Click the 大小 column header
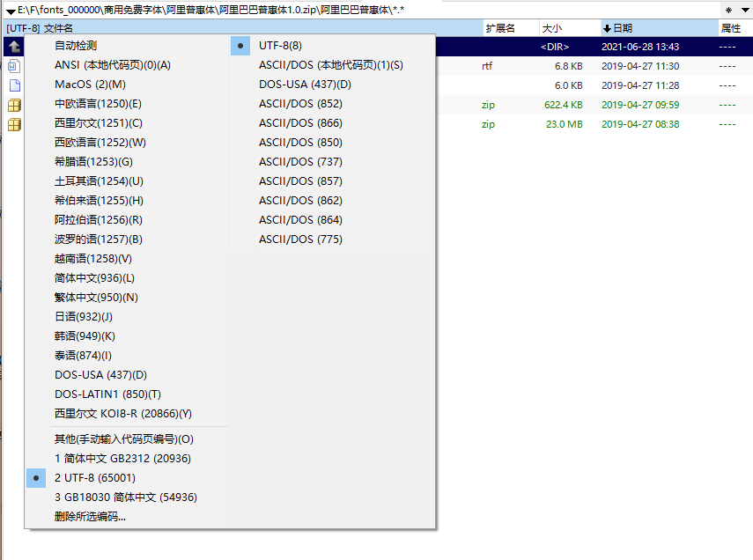This screenshot has width=753, height=560. click(553, 28)
